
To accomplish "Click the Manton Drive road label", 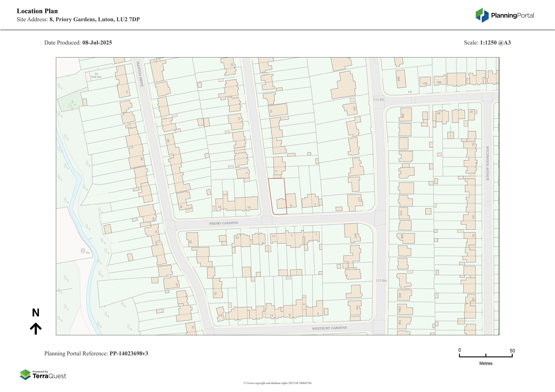I will click(x=140, y=74).
